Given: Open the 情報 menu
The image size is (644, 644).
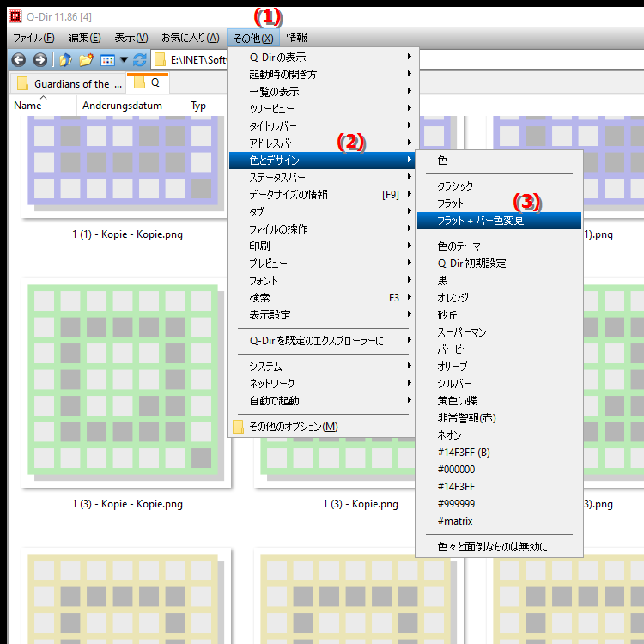Looking at the screenshot, I should [297, 38].
